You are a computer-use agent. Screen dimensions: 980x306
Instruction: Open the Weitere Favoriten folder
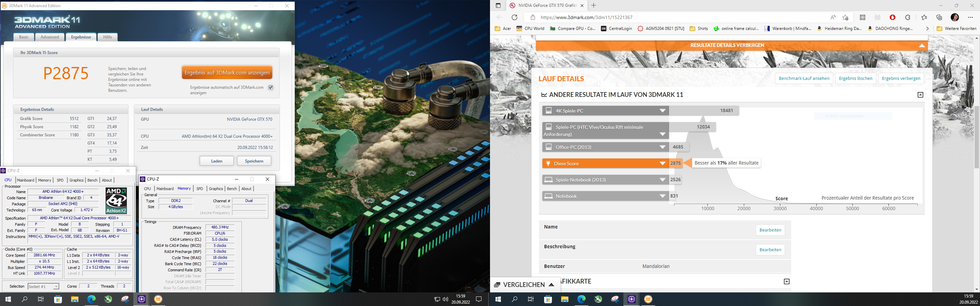click(x=957, y=29)
